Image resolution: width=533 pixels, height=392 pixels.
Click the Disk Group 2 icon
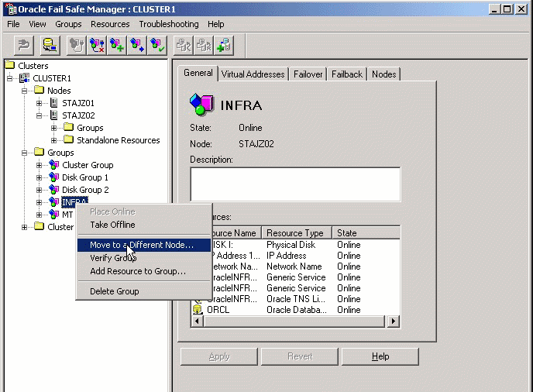pos(53,190)
